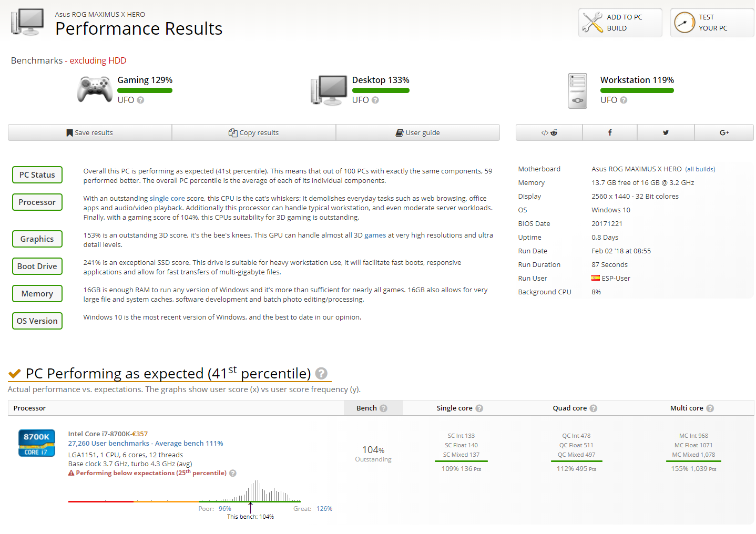
Task: Click the Poor 96% marker on the graph
Action: click(214, 509)
